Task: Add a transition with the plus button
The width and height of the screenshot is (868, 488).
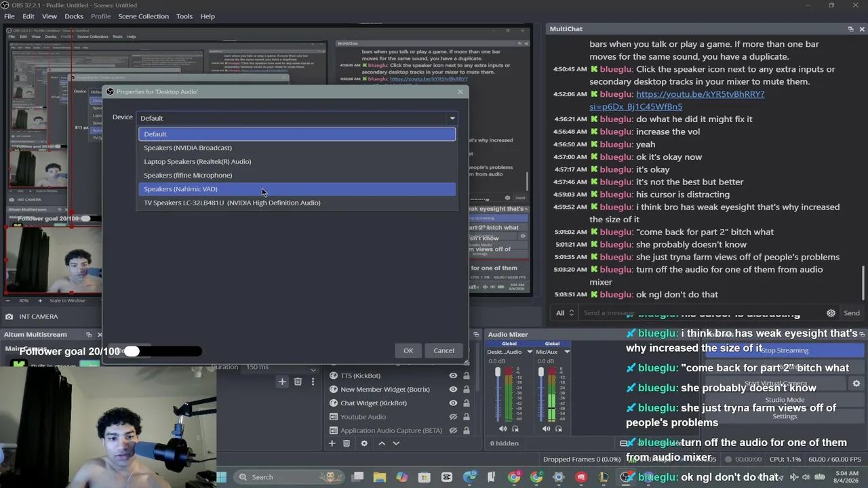Action: (282, 382)
